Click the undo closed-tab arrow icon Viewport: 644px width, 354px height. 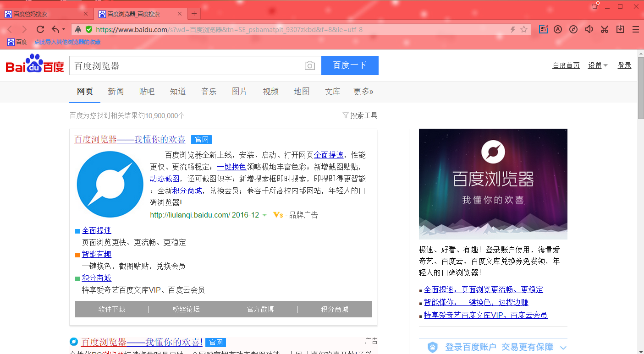point(55,29)
